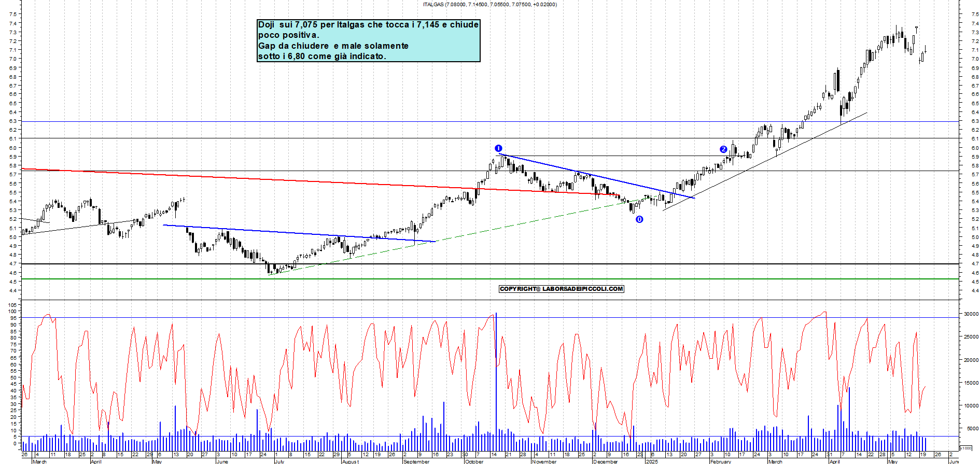Click the 50 oscillator scale label
The image size is (980, 464).
(14, 378)
